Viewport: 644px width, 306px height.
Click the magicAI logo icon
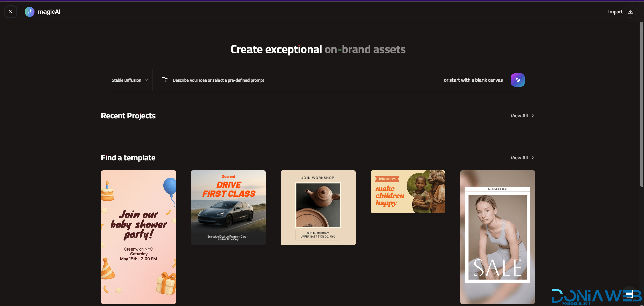click(x=30, y=12)
